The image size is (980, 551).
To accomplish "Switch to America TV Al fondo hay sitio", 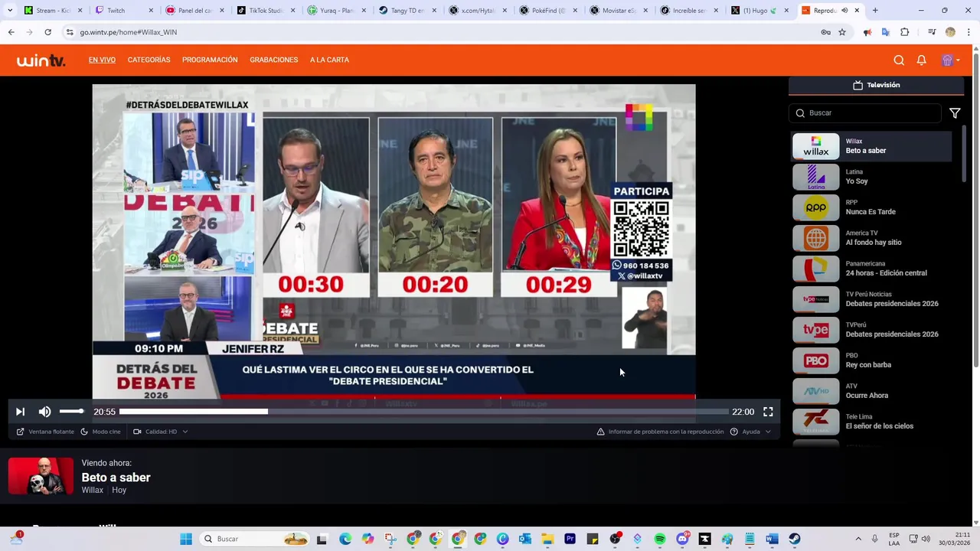I will (871, 238).
